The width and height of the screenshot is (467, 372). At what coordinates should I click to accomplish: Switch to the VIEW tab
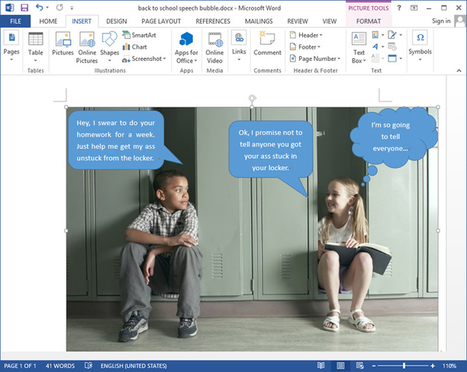coord(329,21)
